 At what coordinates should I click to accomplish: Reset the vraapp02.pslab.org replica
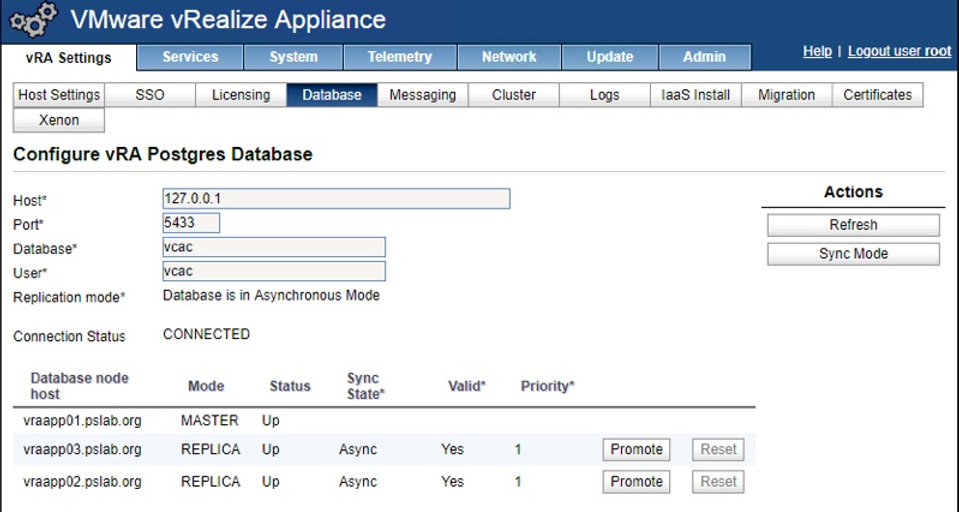719,482
